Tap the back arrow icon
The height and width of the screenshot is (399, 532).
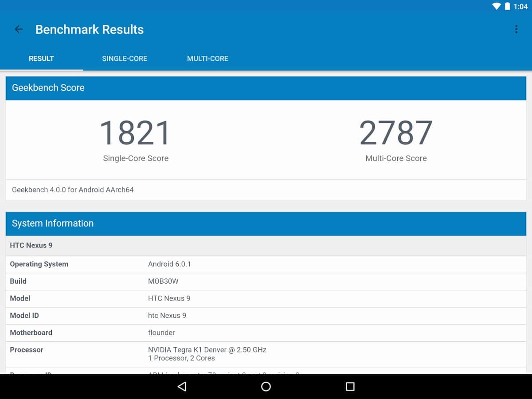19,29
